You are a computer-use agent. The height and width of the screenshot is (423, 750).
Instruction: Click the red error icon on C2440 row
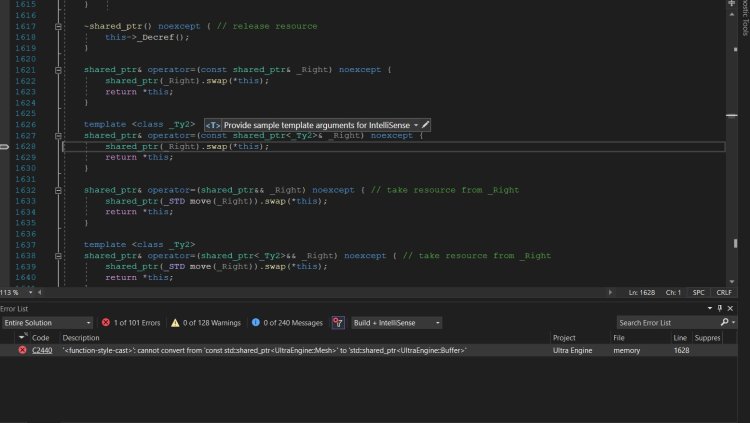click(22, 351)
